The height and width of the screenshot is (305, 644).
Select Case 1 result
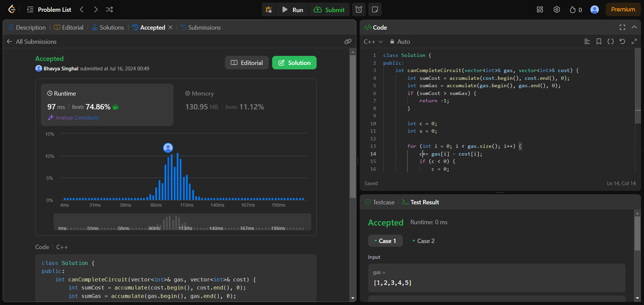[x=385, y=241]
